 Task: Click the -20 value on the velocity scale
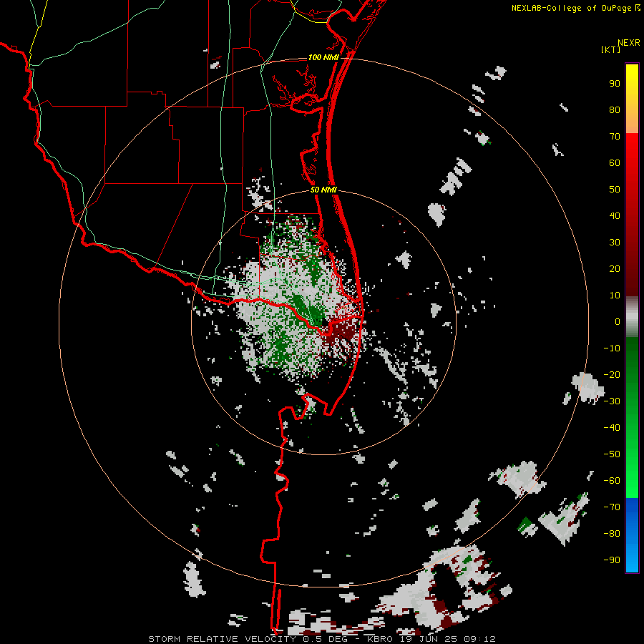[612, 374]
